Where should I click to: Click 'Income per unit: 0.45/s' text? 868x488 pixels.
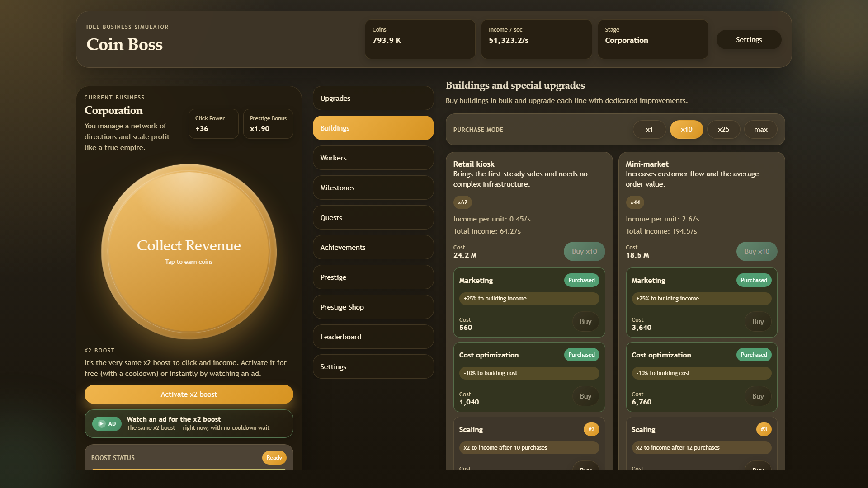492,219
